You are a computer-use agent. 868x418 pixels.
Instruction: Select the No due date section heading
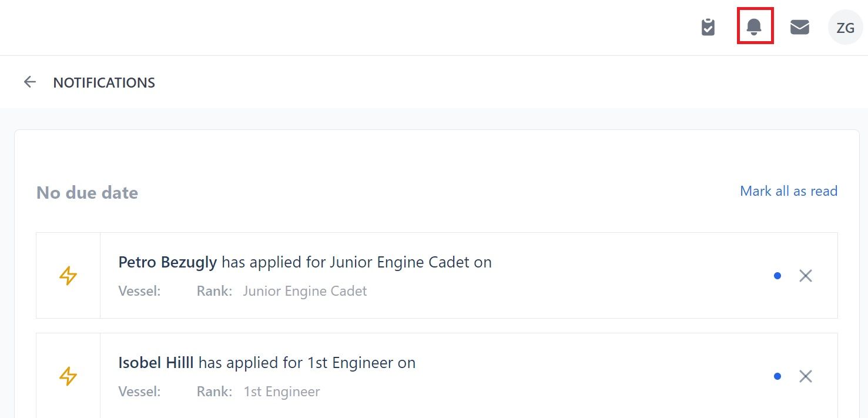[87, 193]
